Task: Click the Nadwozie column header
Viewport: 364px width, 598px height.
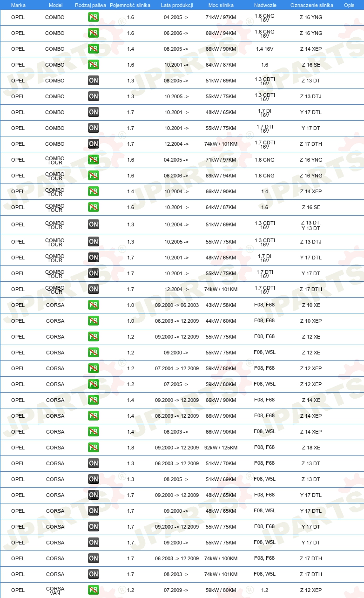Action: point(265,5)
